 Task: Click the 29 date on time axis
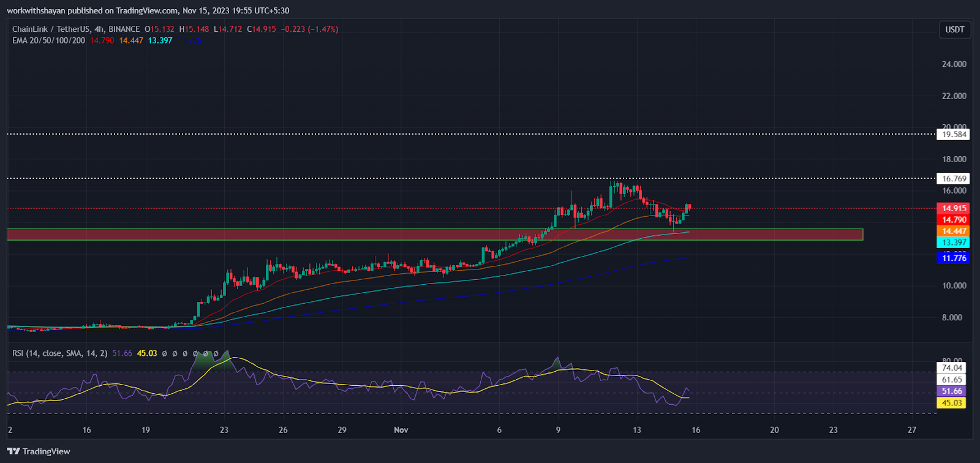[342, 430]
